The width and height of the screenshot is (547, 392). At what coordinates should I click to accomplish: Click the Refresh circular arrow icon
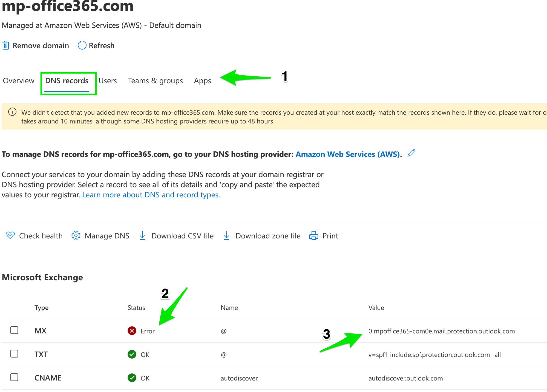coord(82,45)
